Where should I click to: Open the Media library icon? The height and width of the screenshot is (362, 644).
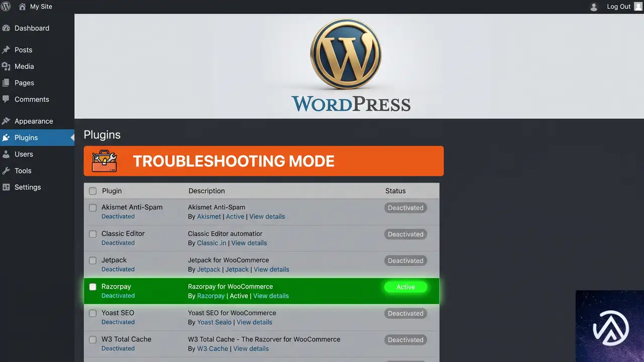coord(6,66)
